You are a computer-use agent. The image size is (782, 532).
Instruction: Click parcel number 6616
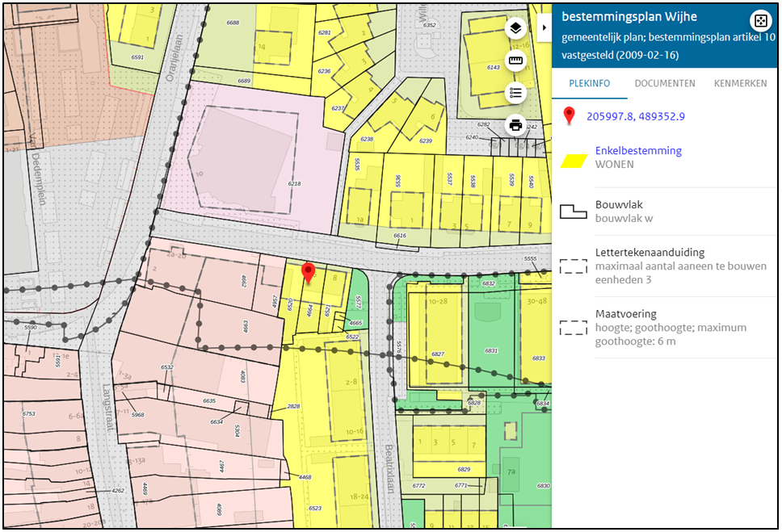pos(399,236)
